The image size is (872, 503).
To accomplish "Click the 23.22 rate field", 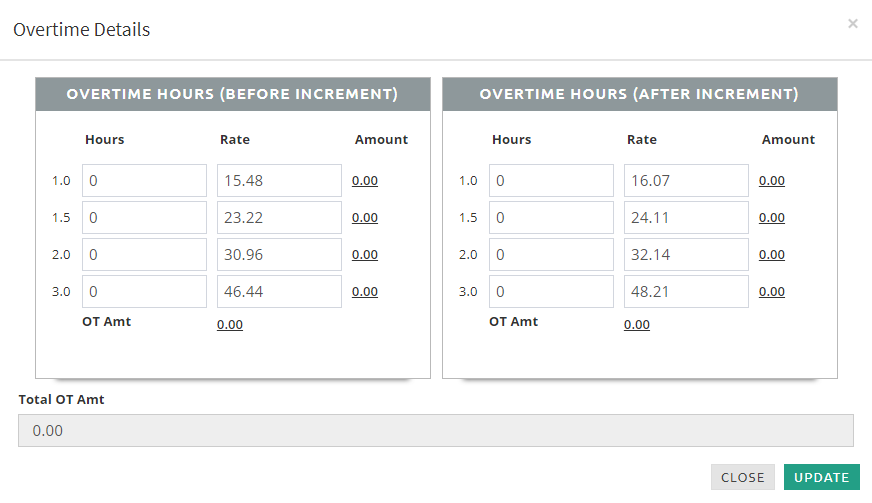I will pyautogui.click(x=279, y=218).
